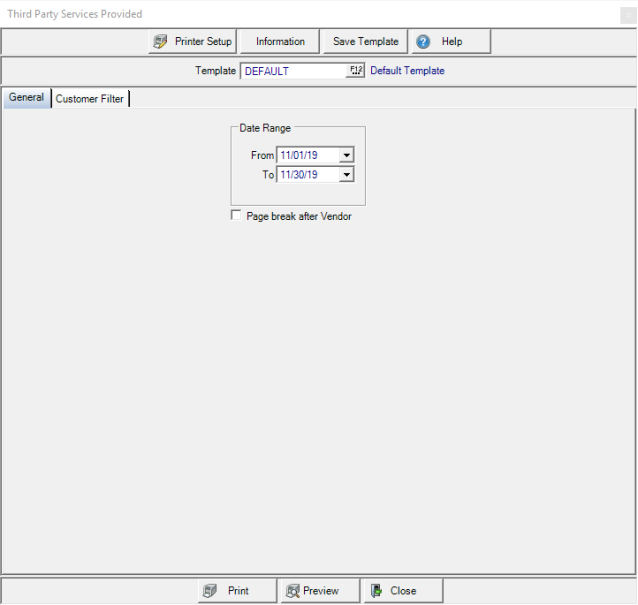638x605 pixels.
Task: Click the door icon on Close button
Action: [x=376, y=590]
